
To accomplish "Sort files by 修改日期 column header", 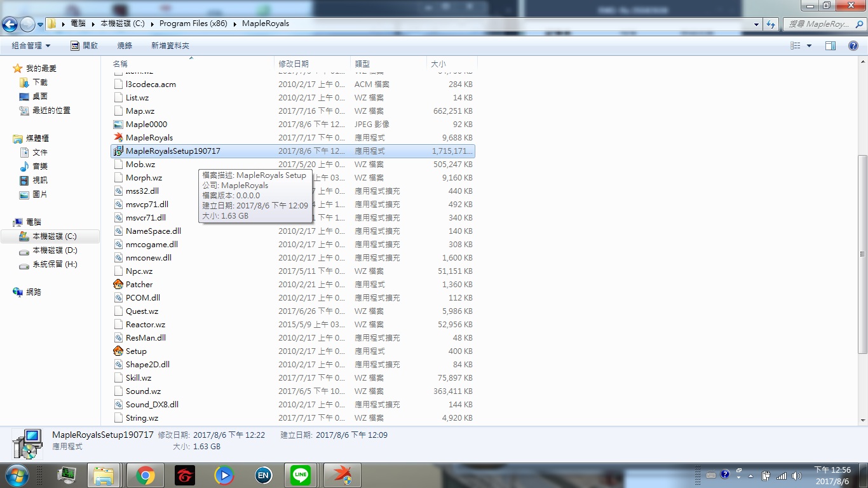I will [313, 64].
